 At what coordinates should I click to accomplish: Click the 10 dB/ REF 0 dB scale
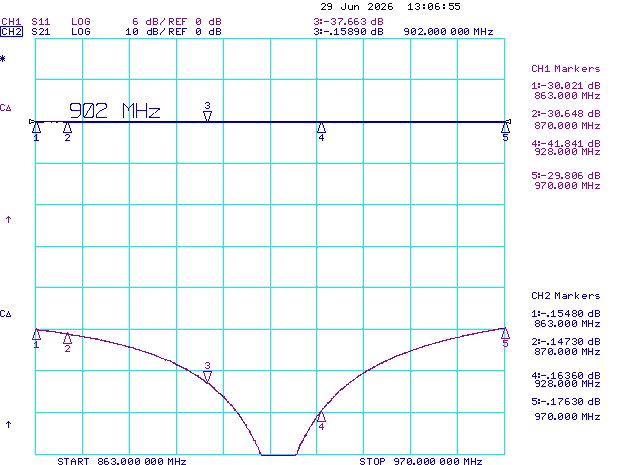tap(173, 32)
